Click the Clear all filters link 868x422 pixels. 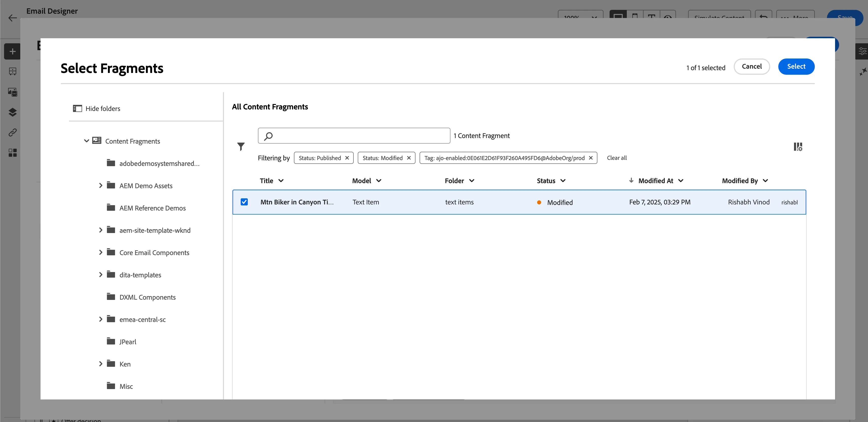[617, 158]
